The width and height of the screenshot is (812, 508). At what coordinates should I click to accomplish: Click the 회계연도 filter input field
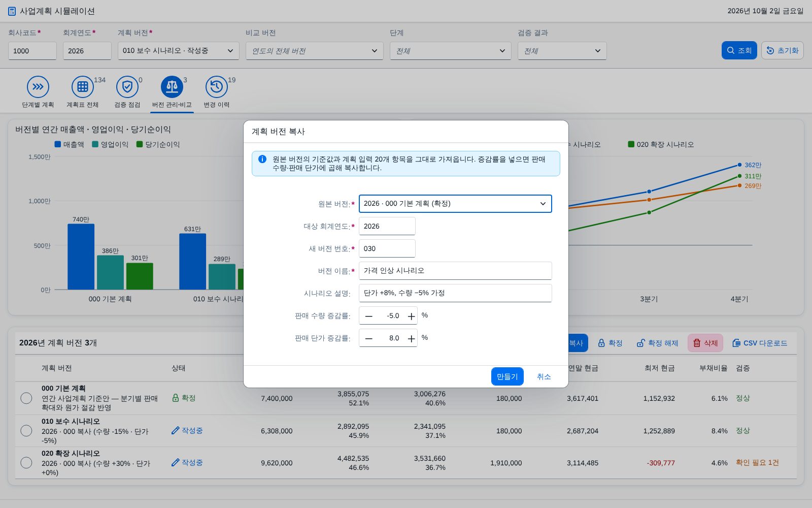[x=87, y=51]
